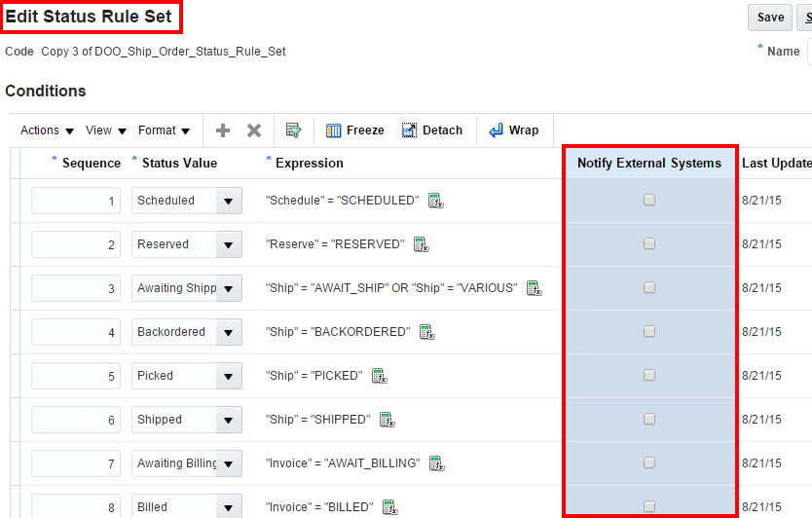The image size is (812, 518).
Task: Click the sequence field containing 2
Action: point(76,244)
